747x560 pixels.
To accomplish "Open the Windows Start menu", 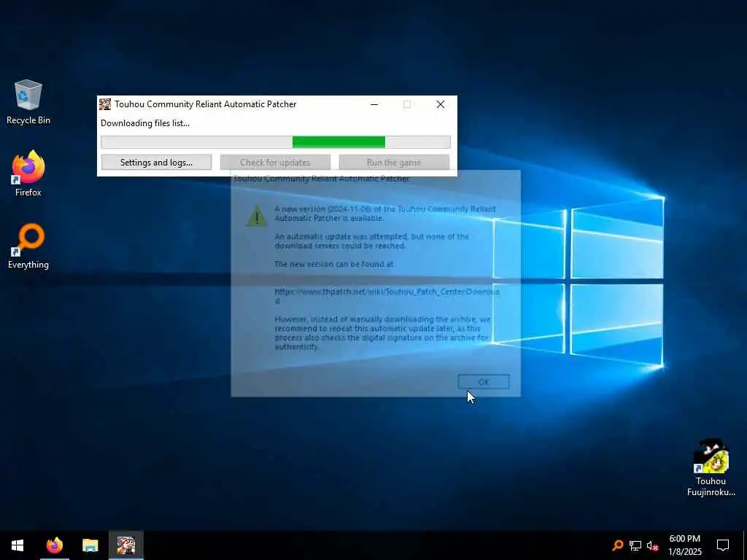I will pyautogui.click(x=18, y=545).
